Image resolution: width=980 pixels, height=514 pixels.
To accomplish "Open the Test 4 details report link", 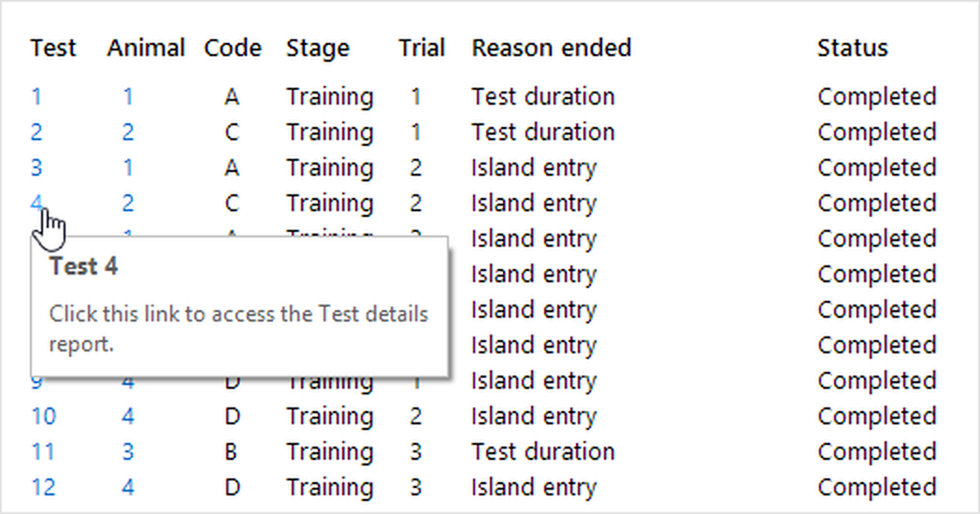I will (x=36, y=202).
